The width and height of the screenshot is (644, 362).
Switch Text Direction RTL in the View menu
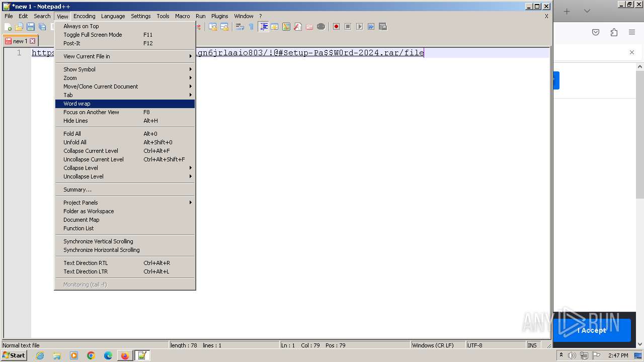click(125, 263)
